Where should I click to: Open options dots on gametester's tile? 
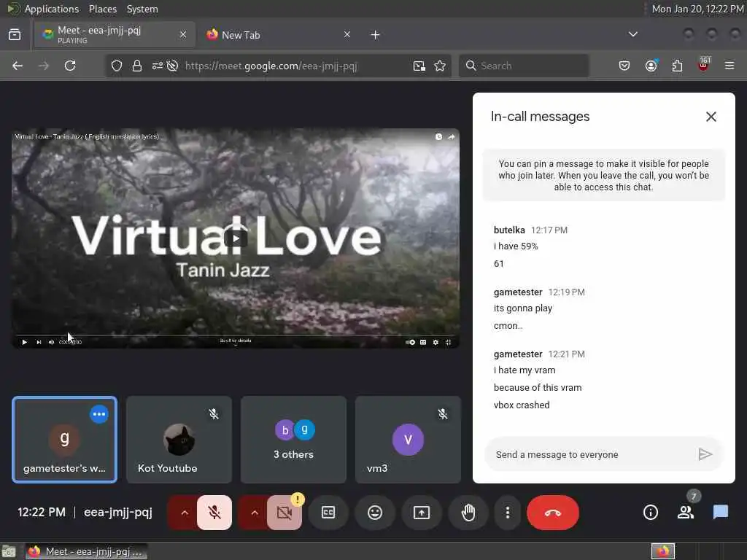99,414
